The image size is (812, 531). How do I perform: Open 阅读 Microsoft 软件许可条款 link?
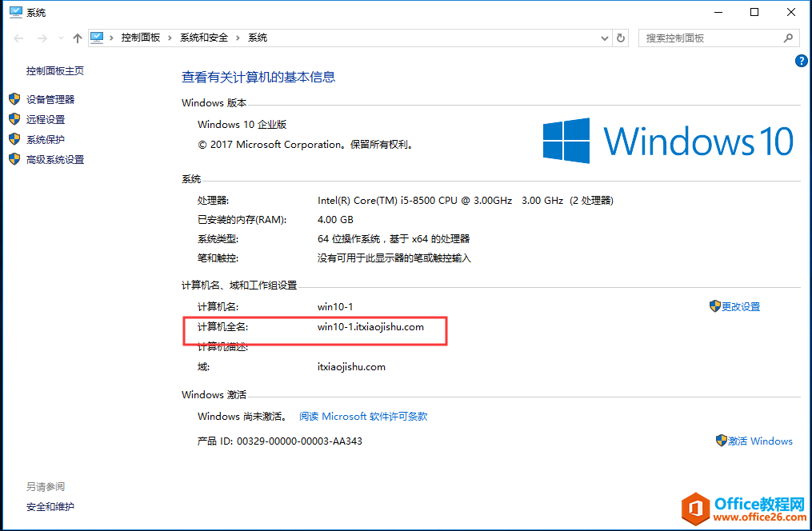click(x=363, y=417)
